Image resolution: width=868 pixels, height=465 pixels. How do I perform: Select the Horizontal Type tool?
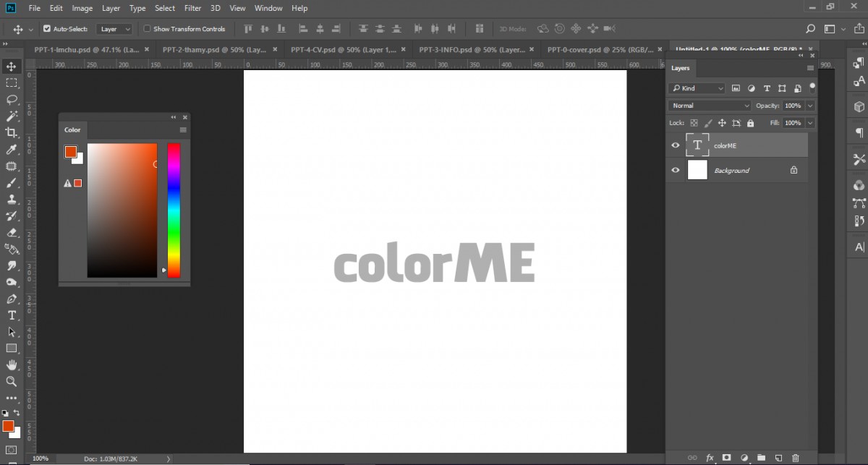click(x=10, y=315)
